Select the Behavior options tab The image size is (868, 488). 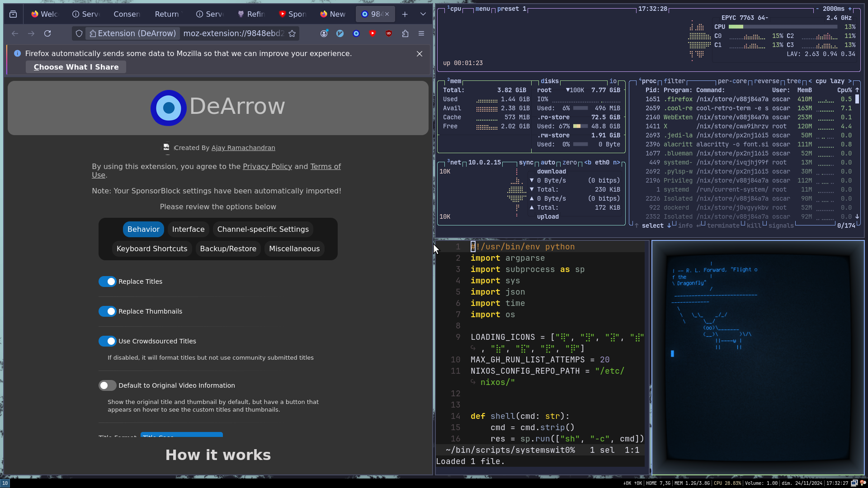[143, 229]
